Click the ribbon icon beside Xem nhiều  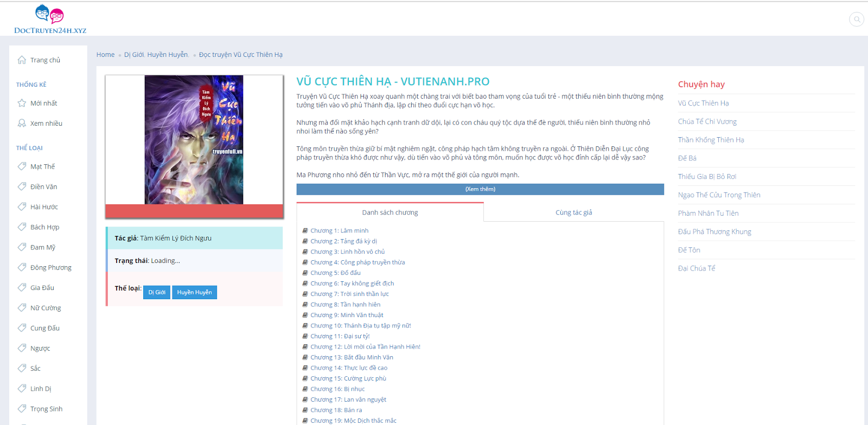pyautogui.click(x=22, y=123)
